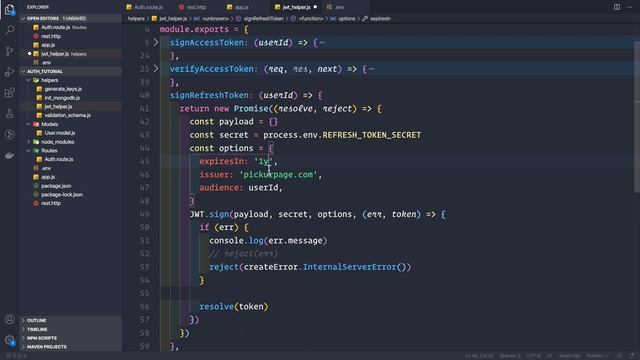This screenshot has width=640, height=360.
Task: Click the activity bar icon below Testing flask
Action: click(9, 134)
